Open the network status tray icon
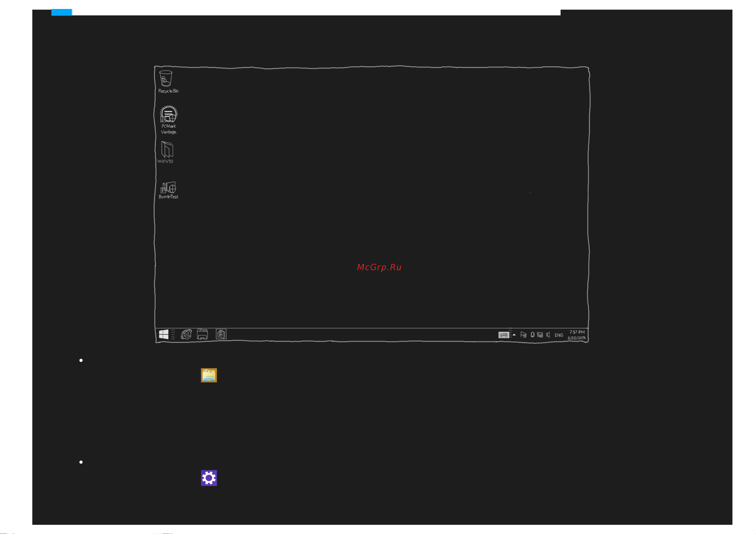Image resolution: width=756 pixels, height=534 pixels. (x=540, y=335)
